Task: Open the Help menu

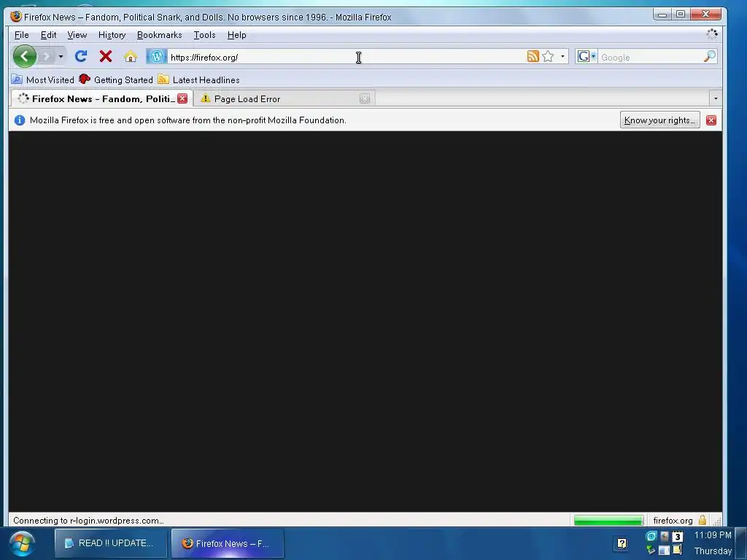Action: [237, 35]
